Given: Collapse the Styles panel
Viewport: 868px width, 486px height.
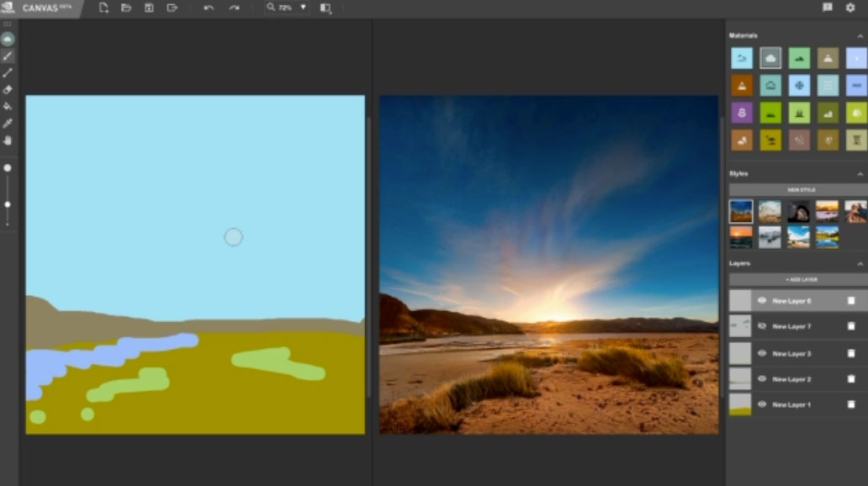Looking at the screenshot, I should click(x=860, y=174).
